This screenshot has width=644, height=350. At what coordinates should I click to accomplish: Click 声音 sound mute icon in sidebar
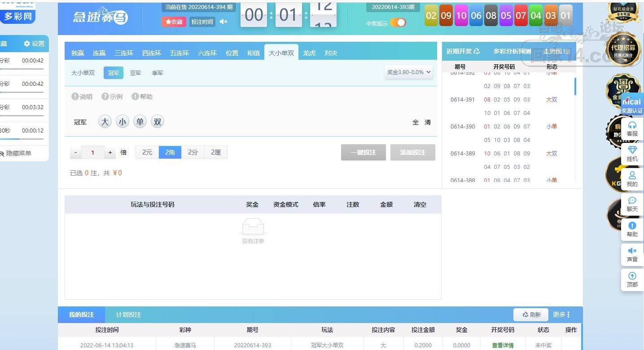[x=632, y=254]
